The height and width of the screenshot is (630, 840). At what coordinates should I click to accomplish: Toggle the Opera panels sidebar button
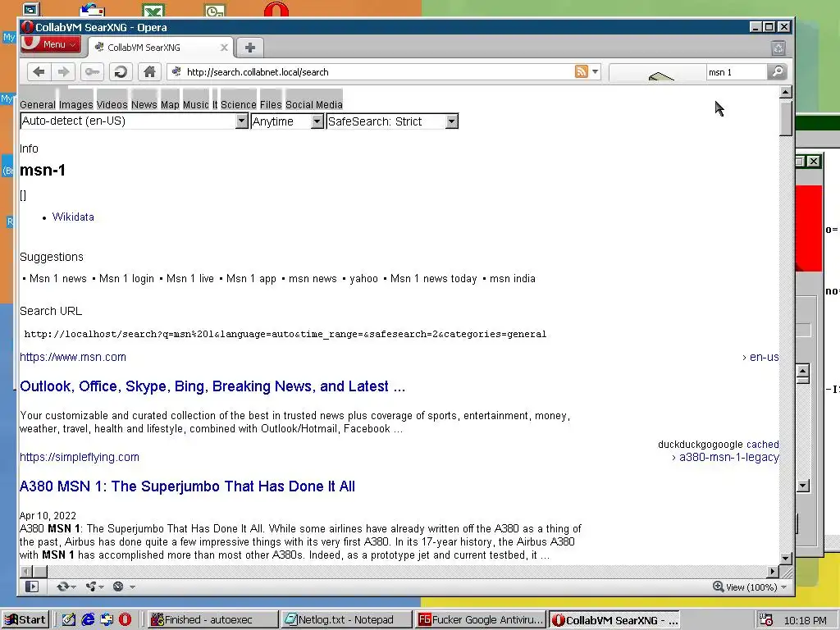tap(32, 587)
